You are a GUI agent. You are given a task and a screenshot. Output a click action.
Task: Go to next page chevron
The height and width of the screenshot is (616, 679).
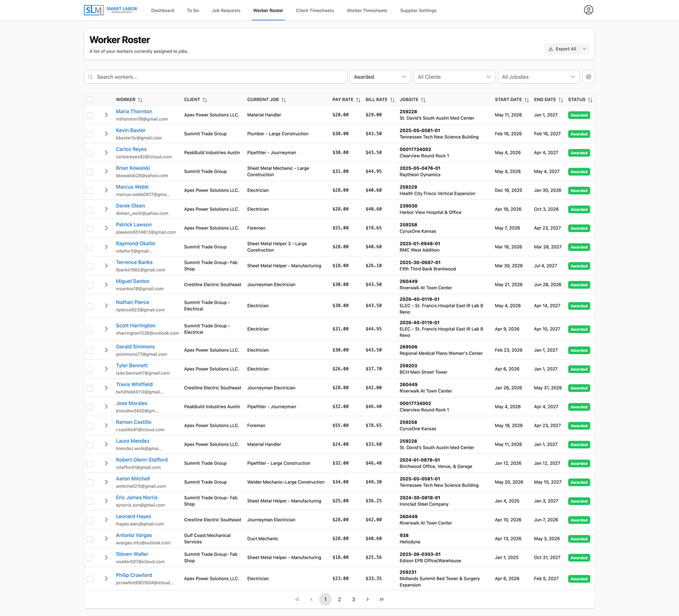pos(368,599)
